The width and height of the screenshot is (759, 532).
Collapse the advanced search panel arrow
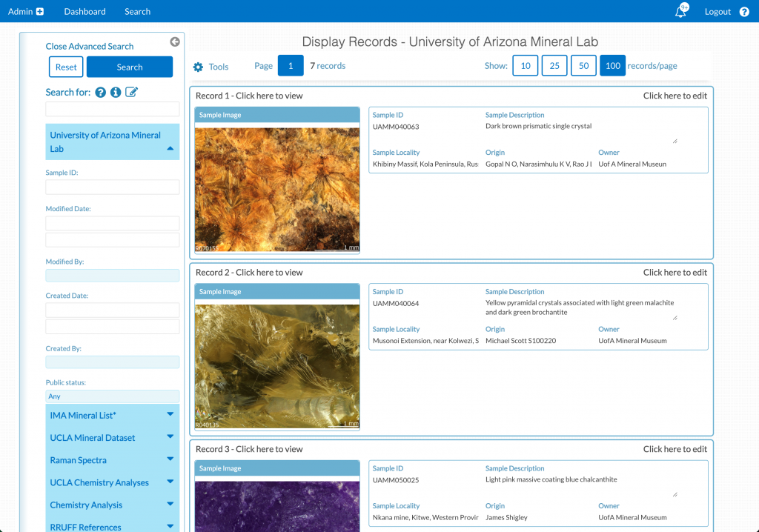[175, 42]
